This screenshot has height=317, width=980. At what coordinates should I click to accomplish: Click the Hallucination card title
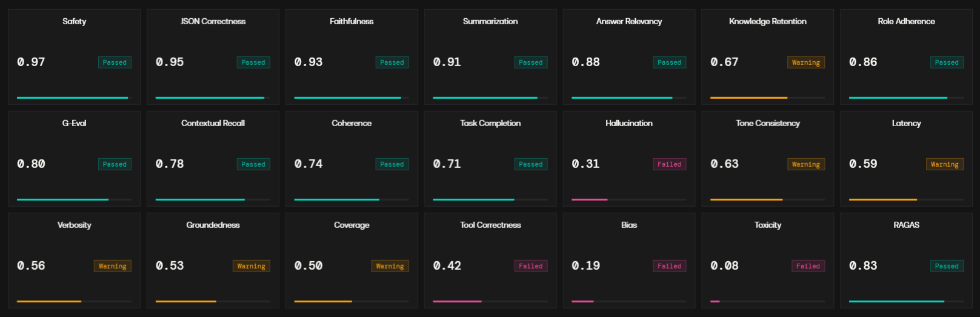[x=629, y=123]
